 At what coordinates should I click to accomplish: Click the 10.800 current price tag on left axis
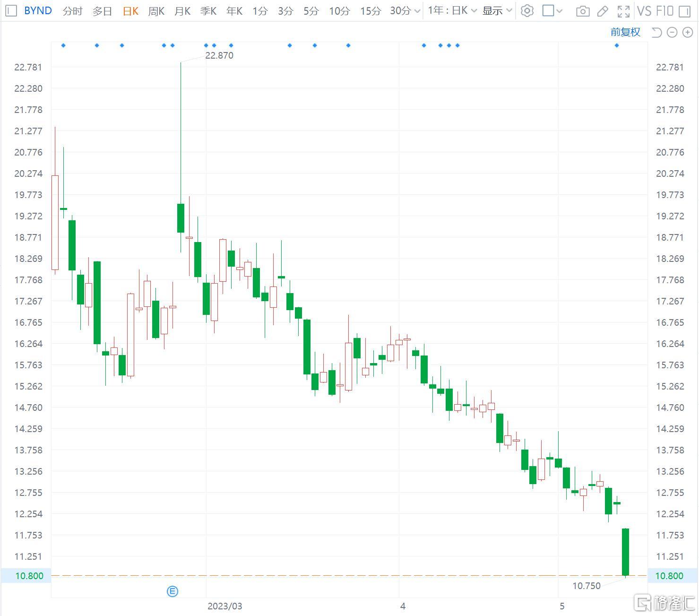point(26,575)
